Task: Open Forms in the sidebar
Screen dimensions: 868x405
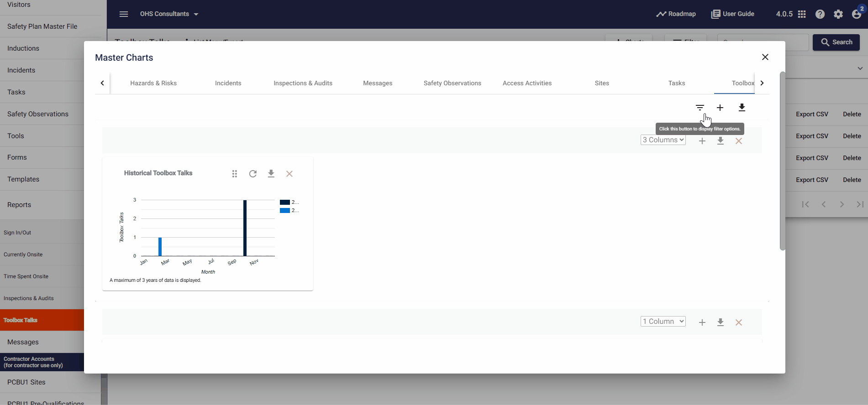Action: click(17, 157)
